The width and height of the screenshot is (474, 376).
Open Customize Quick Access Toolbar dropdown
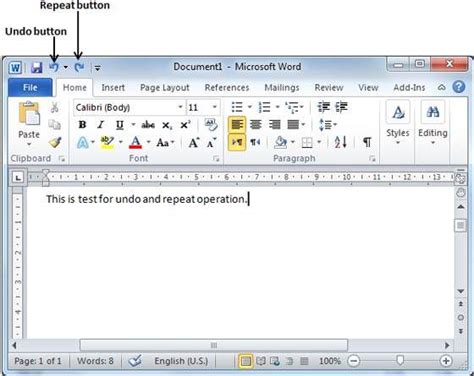click(97, 68)
